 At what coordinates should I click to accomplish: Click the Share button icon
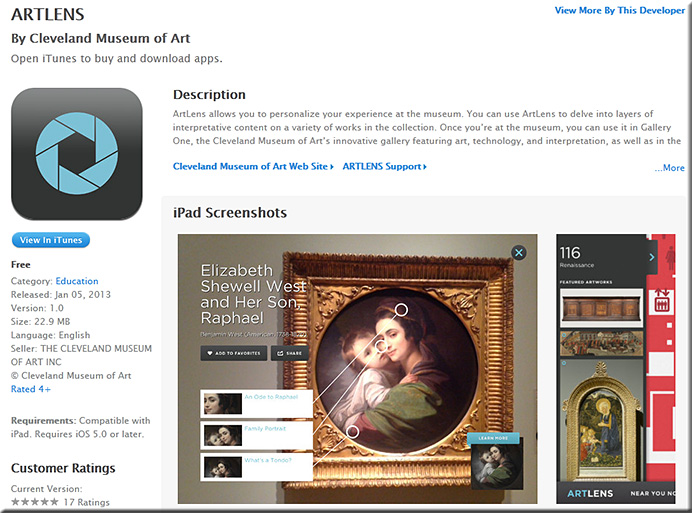point(280,353)
